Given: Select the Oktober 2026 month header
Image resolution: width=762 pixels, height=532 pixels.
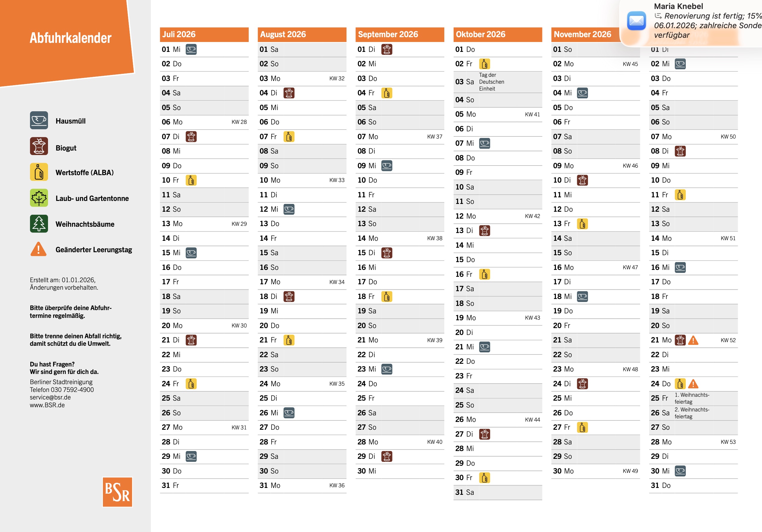Looking at the screenshot, I should click(497, 34).
